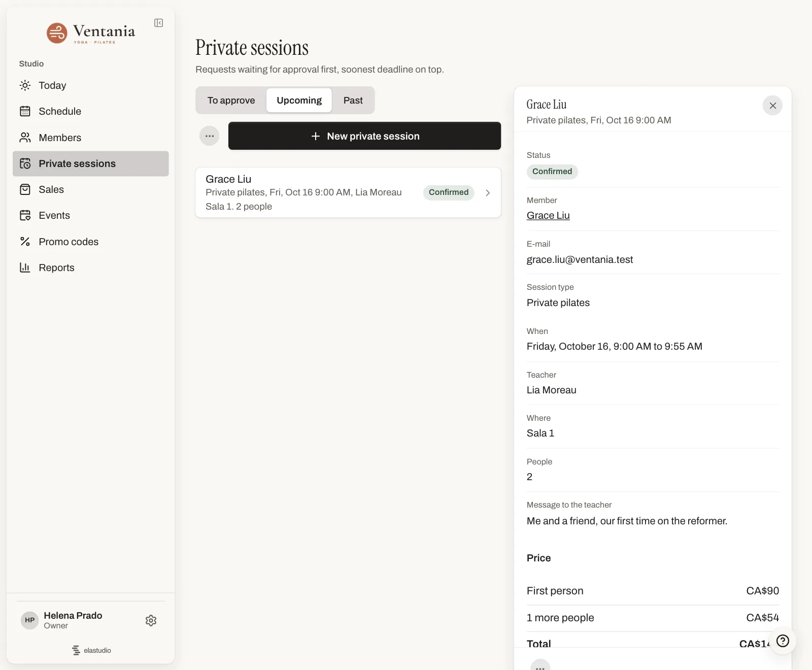
Task: Click the Confirmed status badge in panel
Action: click(552, 172)
